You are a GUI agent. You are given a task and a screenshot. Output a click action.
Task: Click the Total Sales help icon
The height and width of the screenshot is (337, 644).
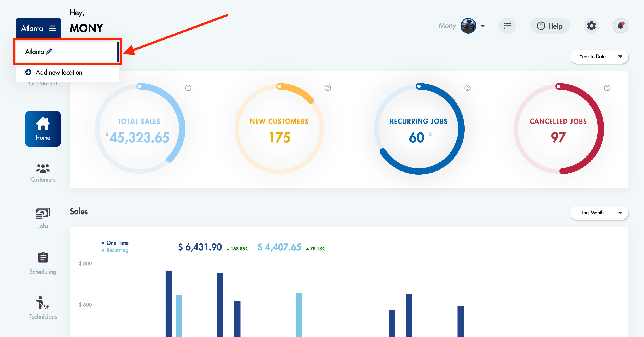[188, 88]
